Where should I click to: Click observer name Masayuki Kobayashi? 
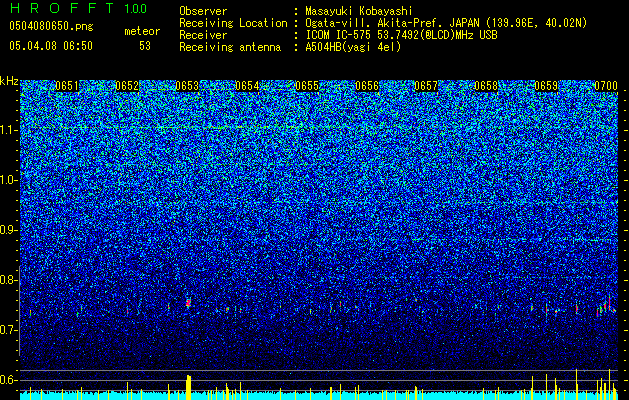pyautogui.click(x=358, y=11)
